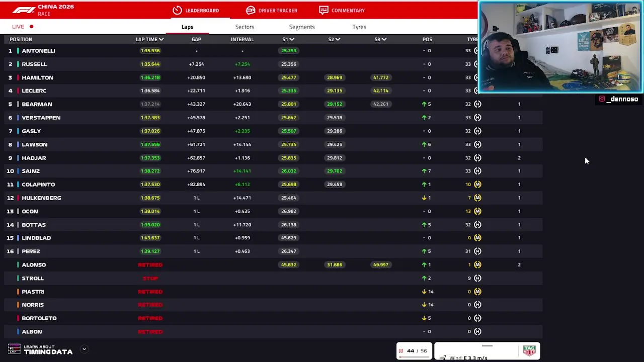Screen dimensions: 644x362
Task: Click the LIVE indicator
Action: [23, 27]
